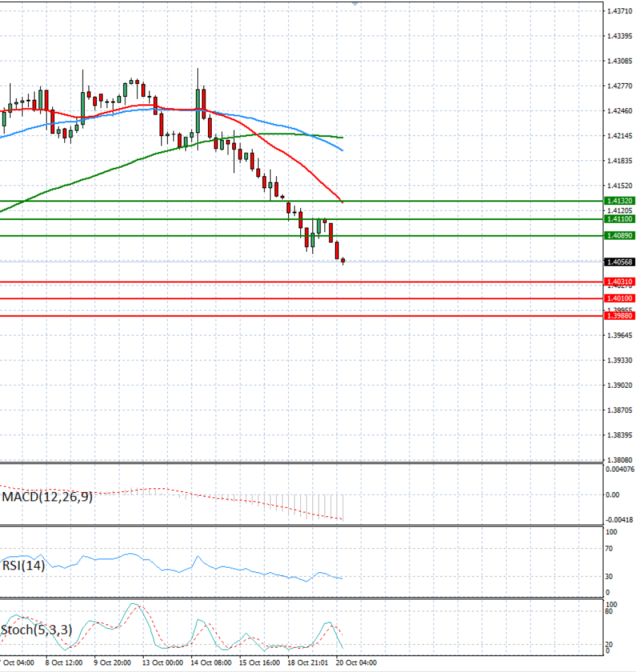Click the RSI(14) indicator label
Viewport: 636px width, 672px height.
click(x=24, y=566)
